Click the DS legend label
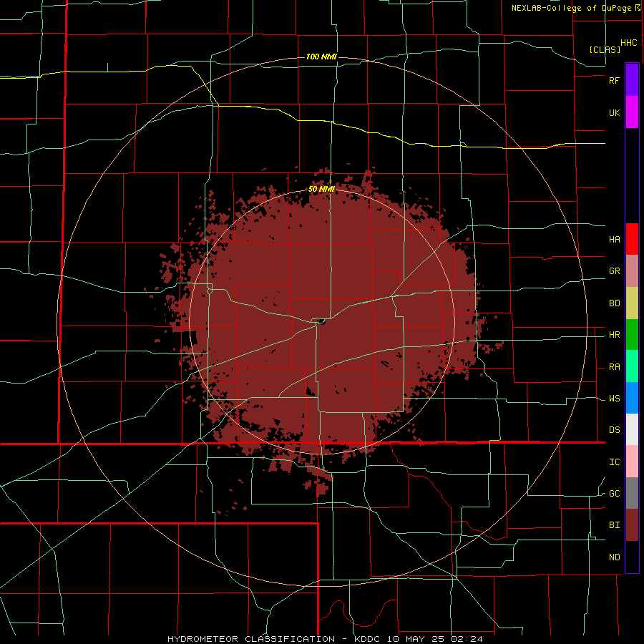The height and width of the screenshot is (644, 644). (614, 430)
